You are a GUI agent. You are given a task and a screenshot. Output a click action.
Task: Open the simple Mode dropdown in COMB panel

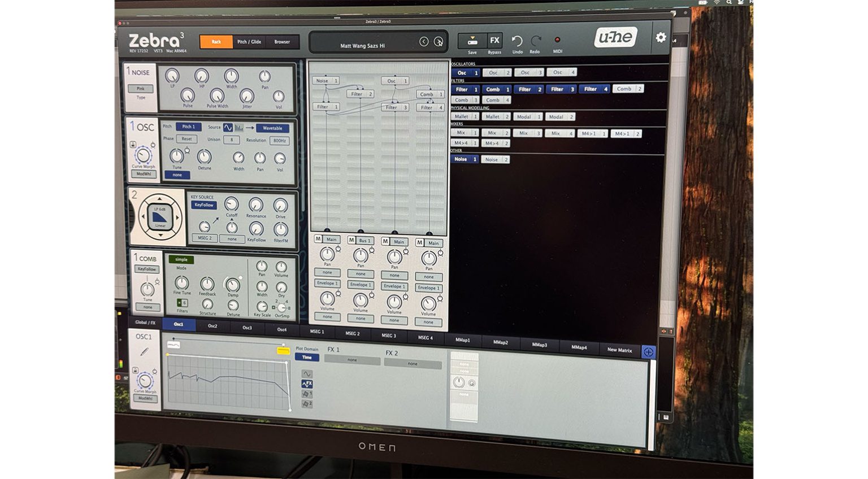click(181, 260)
